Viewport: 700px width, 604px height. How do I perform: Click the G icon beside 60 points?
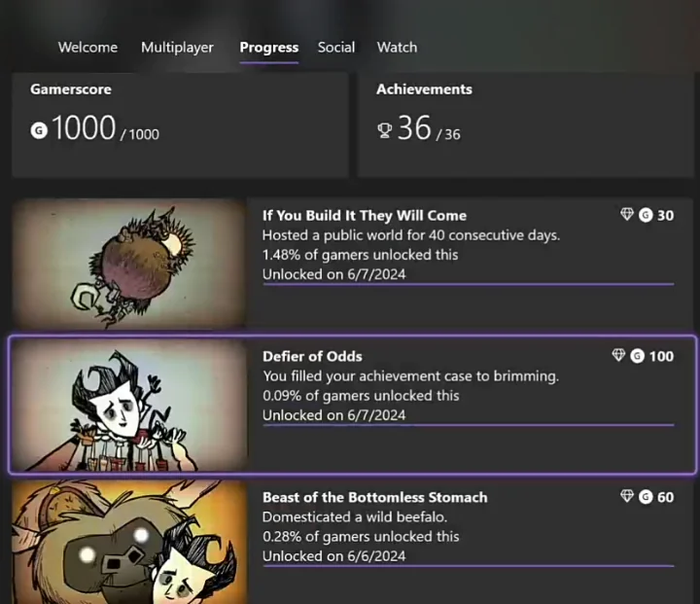pos(646,497)
